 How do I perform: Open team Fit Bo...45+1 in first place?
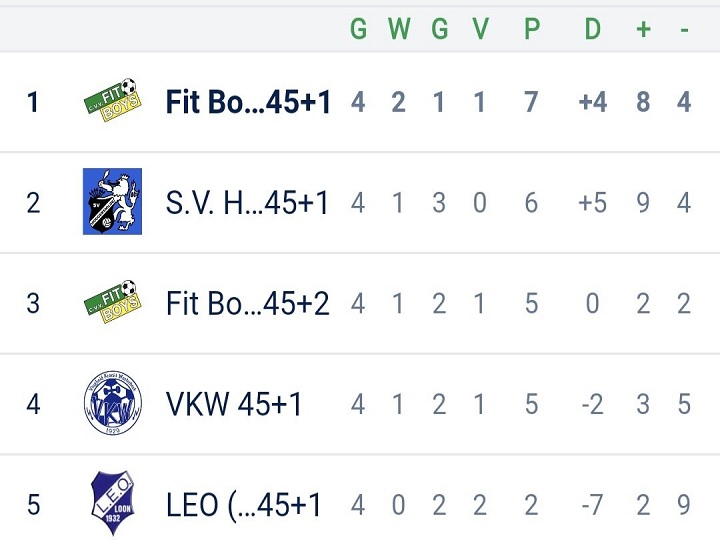pyautogui.click(x=248, y=101)
